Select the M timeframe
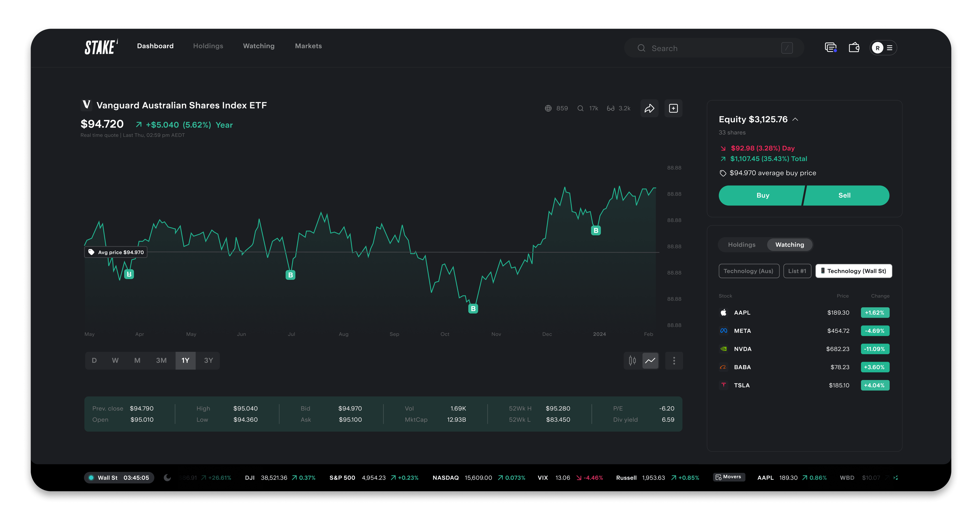This screenshot has height=521, width=980. [137, 360]
